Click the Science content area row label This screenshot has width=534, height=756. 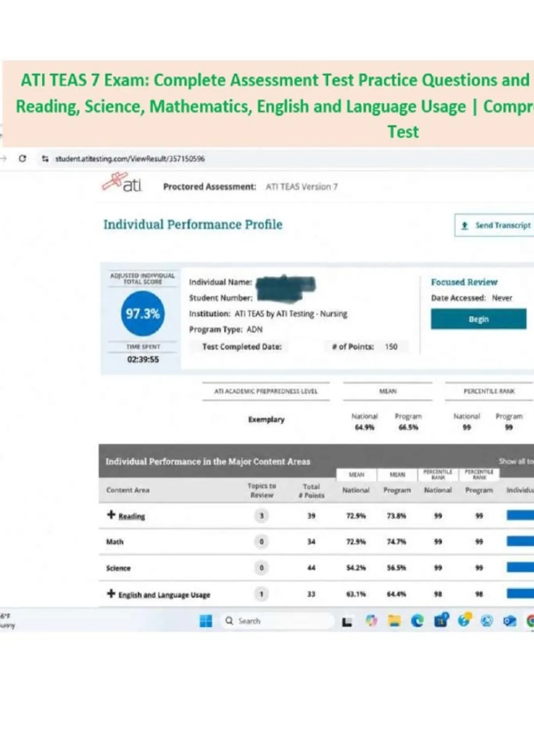pyautogui.click(x=118, y=568)
